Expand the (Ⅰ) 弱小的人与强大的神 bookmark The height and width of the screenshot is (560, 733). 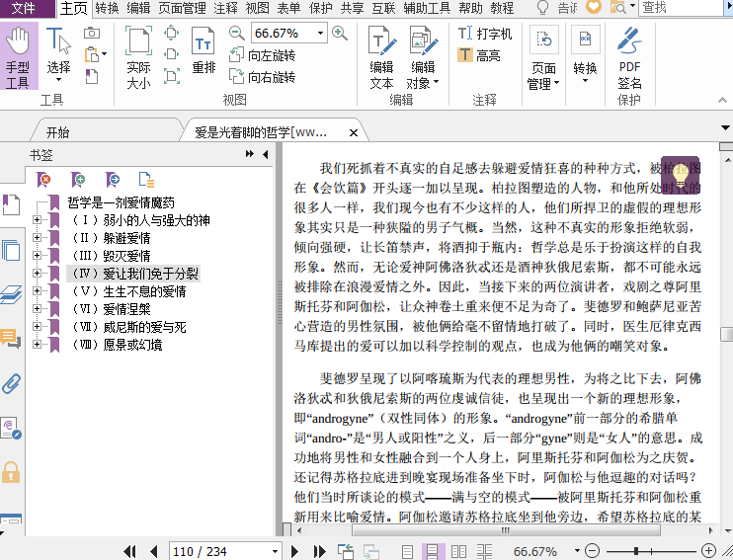tap(38, 220)
